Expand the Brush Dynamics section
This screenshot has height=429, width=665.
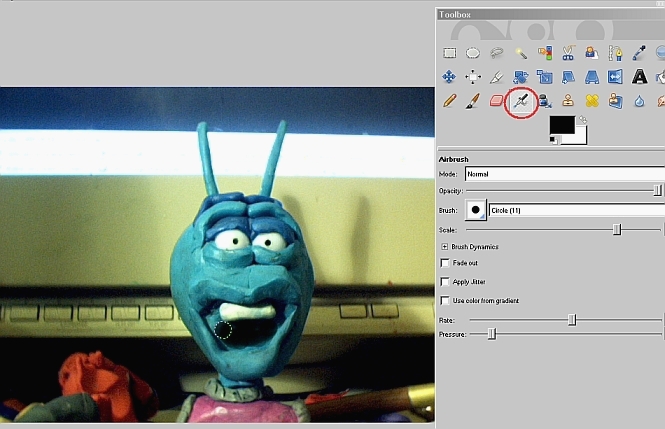[x=444, y=246]
